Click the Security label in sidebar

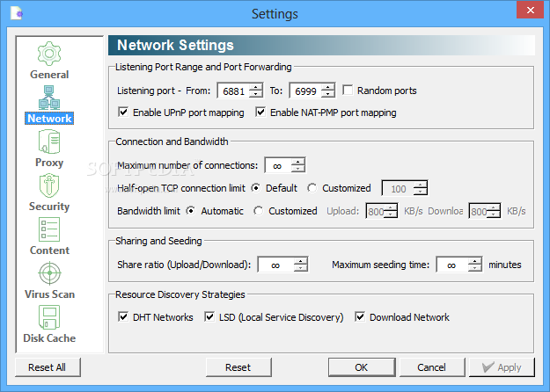tap(49, 207)
